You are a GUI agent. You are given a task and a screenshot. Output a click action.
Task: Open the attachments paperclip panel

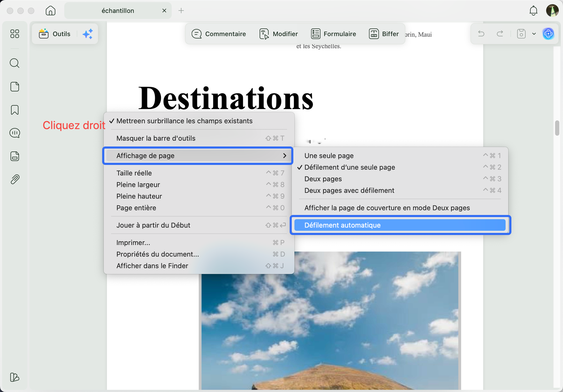15,179
